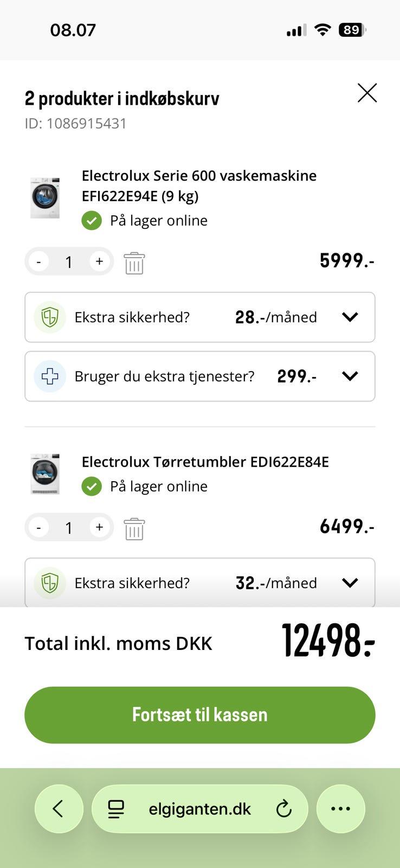The width and height of the screenshot is (400, 868).
Task: Tap the Tørretumbler product thumbnail
Action: click(45, 474)
